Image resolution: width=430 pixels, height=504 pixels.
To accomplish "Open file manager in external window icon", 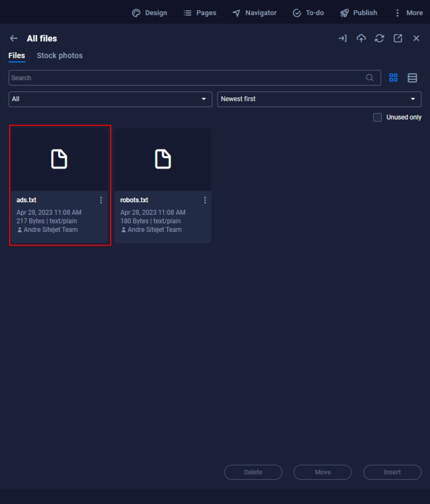I will pos(398,38).
